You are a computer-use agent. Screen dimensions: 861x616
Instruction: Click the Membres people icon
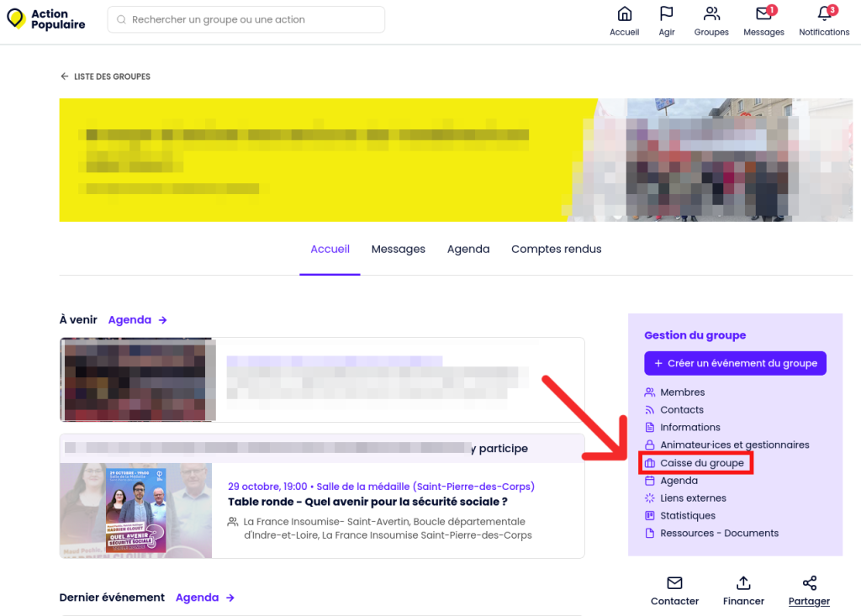pyautogui.click(x=650, y=392)
